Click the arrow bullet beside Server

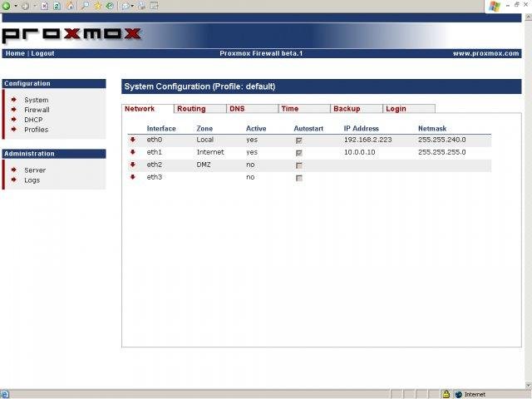tap(14, 170)
